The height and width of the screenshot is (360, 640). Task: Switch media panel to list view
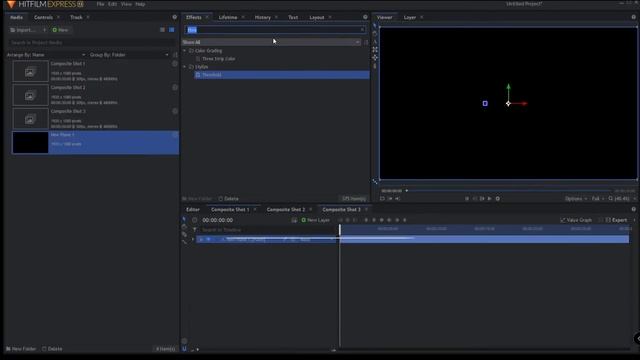point(162,30)
